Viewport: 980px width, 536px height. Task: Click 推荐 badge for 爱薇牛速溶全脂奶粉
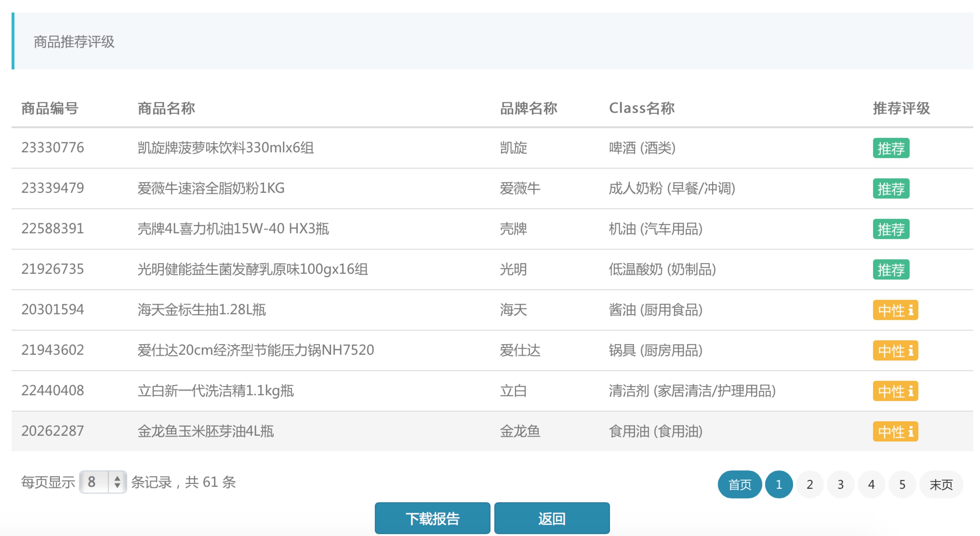click(891, 188)
